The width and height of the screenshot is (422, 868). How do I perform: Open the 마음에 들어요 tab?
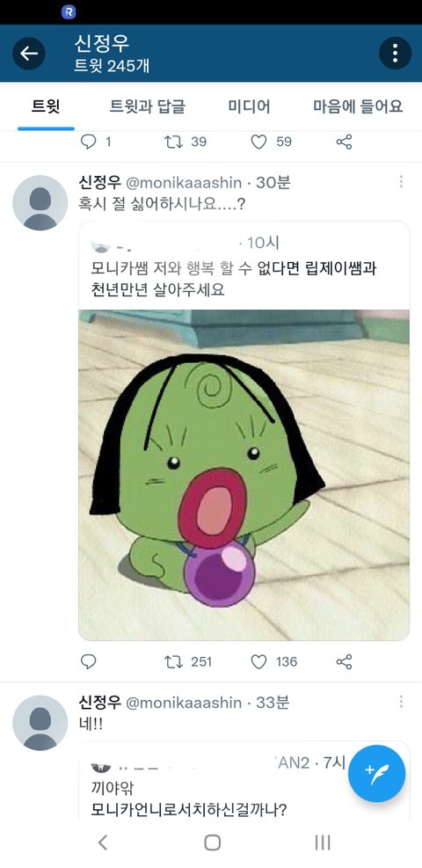tap(358, 106)
